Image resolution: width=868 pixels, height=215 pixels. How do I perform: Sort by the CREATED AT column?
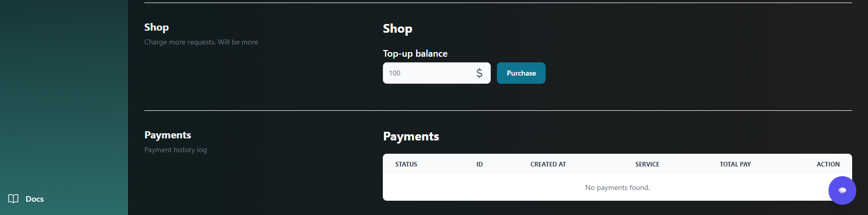coord(548,164)
